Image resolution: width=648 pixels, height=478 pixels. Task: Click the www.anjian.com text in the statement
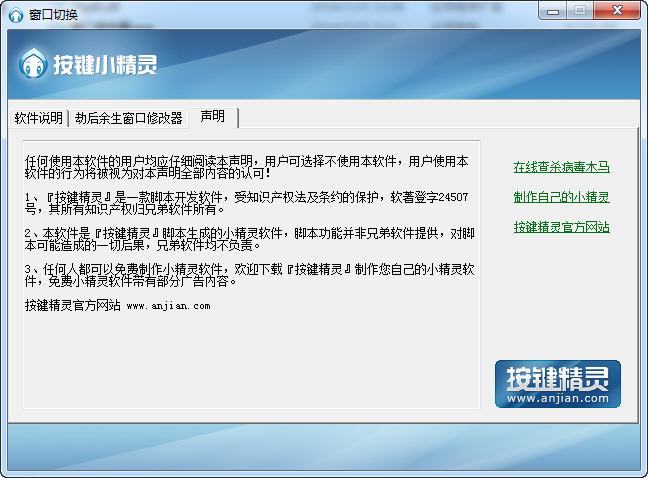click(168, 306)
